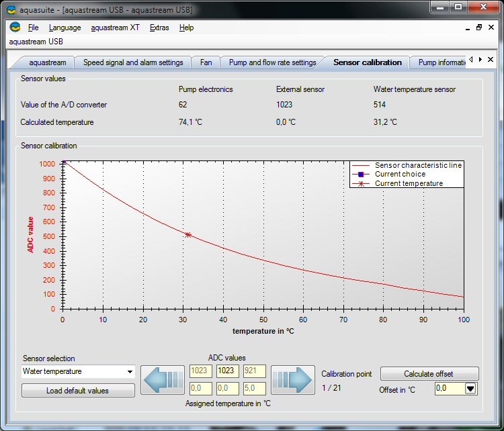Click Load default values button
The image size is (504, 431).
pos(77,391)
